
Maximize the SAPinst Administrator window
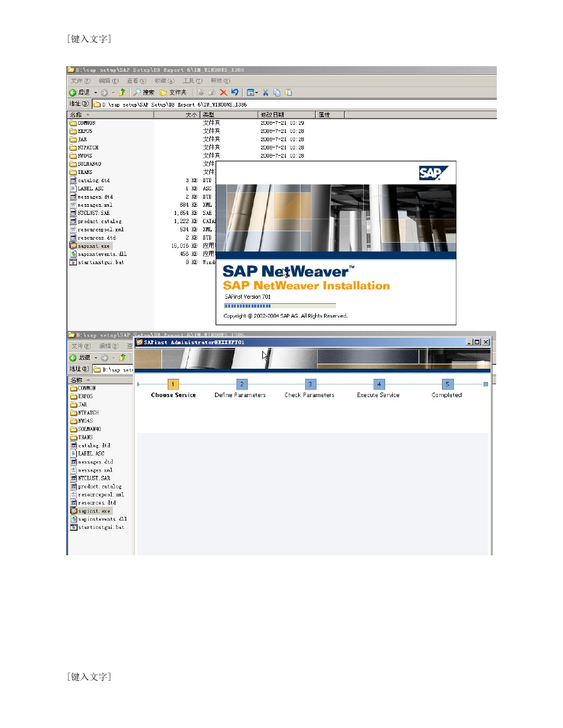click(477, 342)
